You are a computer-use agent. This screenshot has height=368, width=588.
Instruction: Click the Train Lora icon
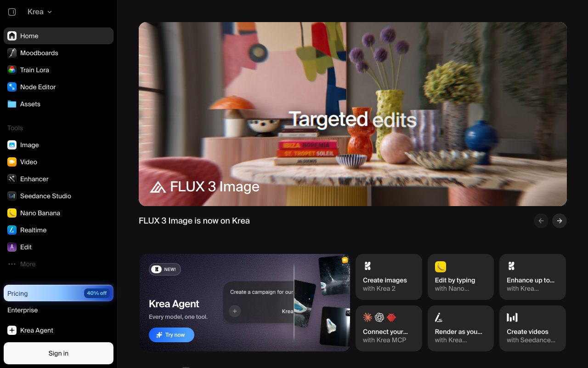point(12,70)
